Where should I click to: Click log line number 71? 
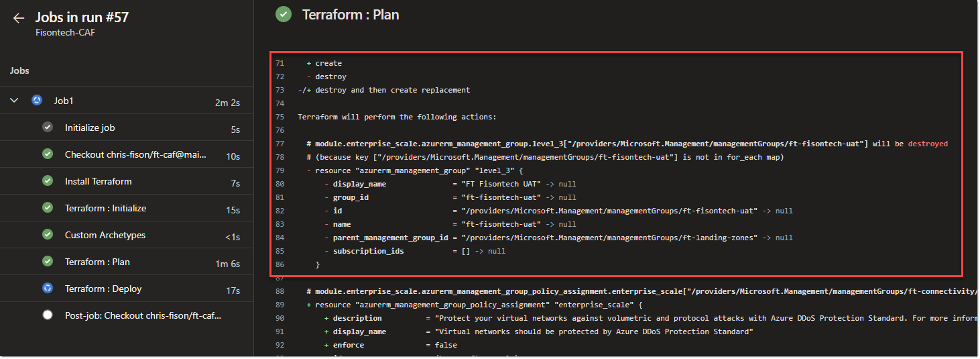(280, 63)
